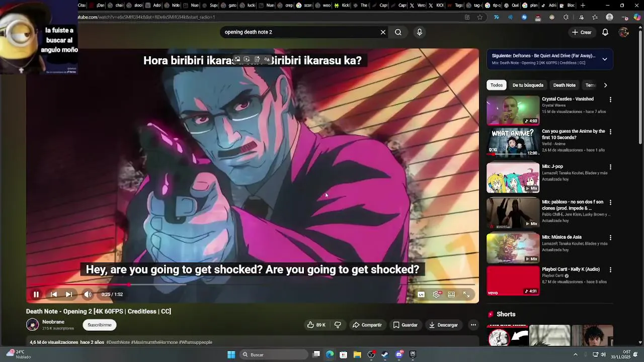The image size is (644, 362).
Task: Click the Shorts section icon
Action: click(x=491, y=314)
